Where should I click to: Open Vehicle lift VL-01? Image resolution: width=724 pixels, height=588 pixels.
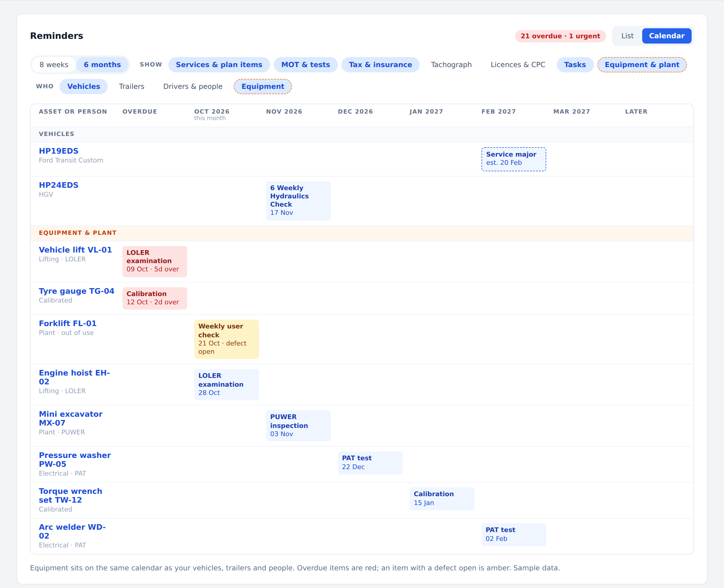coord(75,250)
